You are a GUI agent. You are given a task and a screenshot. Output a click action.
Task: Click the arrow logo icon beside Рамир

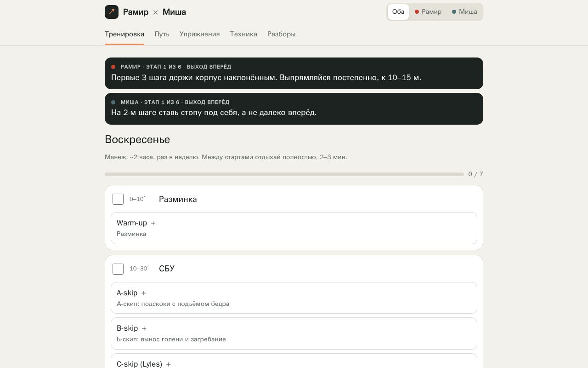coord(112,12)
